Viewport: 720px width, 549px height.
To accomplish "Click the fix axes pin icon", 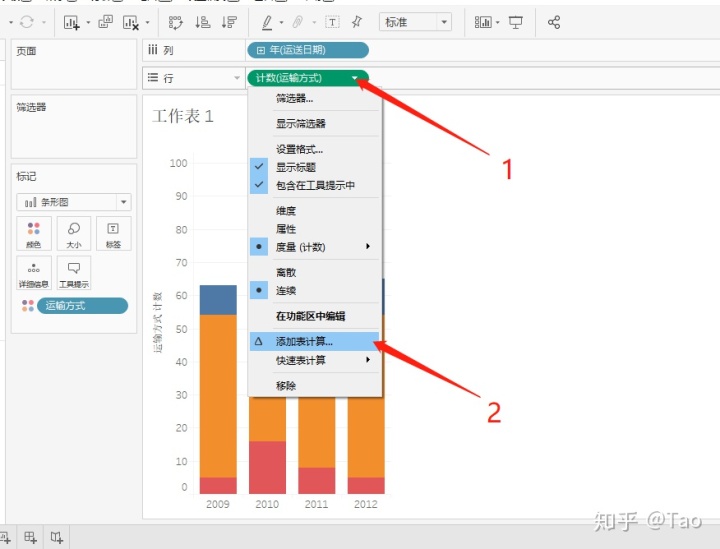I will pyautogui.click(x=357, y=22).
